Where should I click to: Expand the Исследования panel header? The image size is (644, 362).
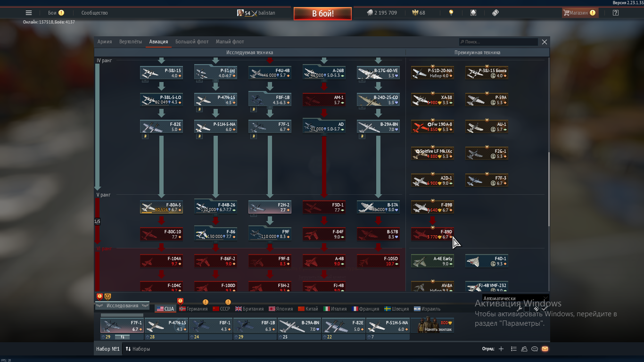click(x=122, y=305)
